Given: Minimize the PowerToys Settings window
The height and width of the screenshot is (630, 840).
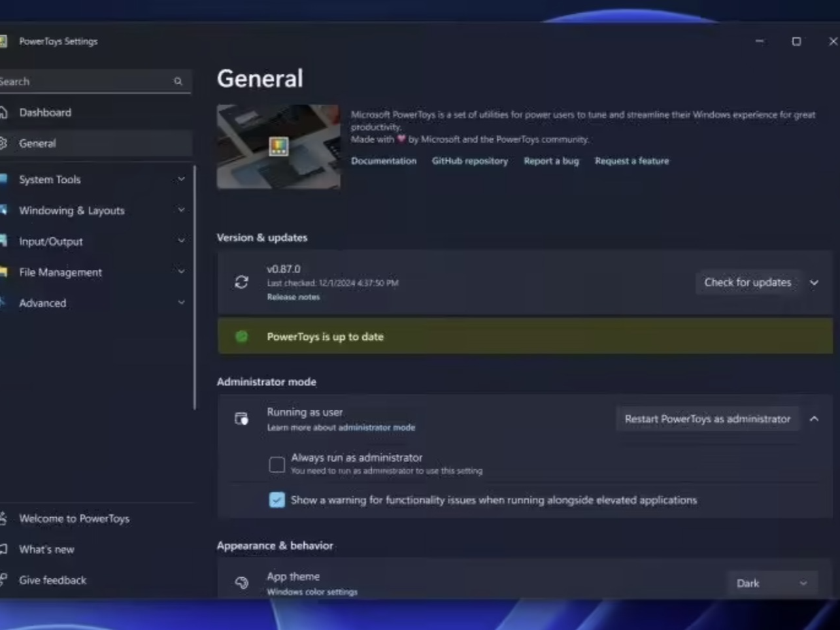Looking at the screenshot, I should pyautogui.click(x=760, y=41).
